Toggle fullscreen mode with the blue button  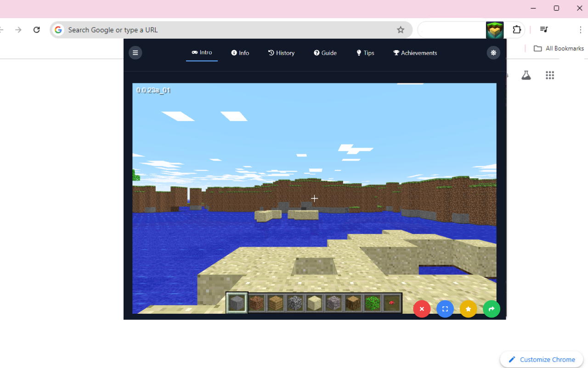point(445,309)
